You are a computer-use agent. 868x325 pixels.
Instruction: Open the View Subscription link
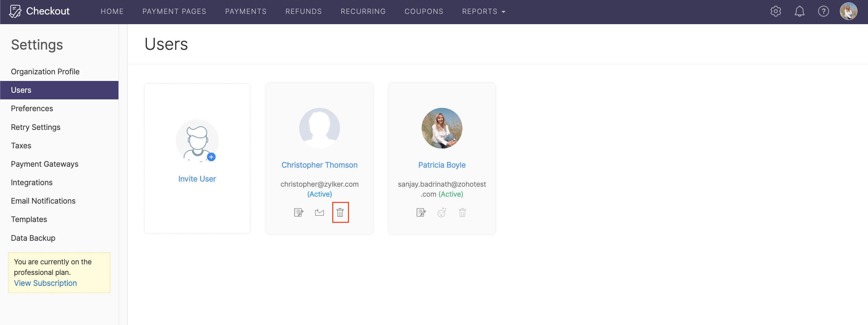tap(46, 283)
